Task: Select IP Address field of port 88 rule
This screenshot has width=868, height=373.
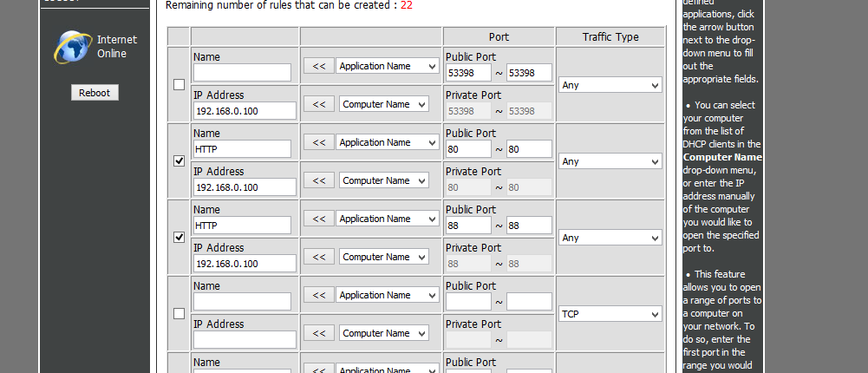Action: 245,264
